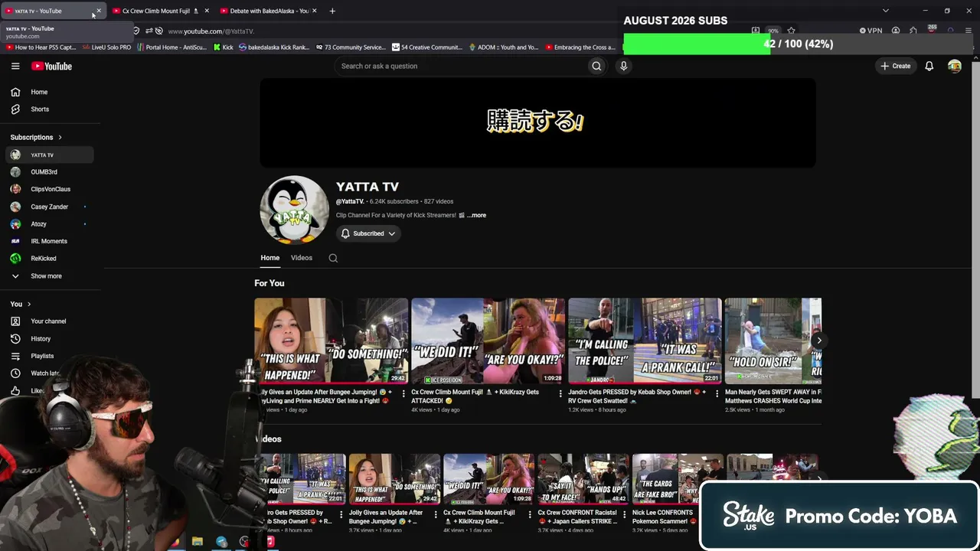Search within the YATTA TV channel

333,258
